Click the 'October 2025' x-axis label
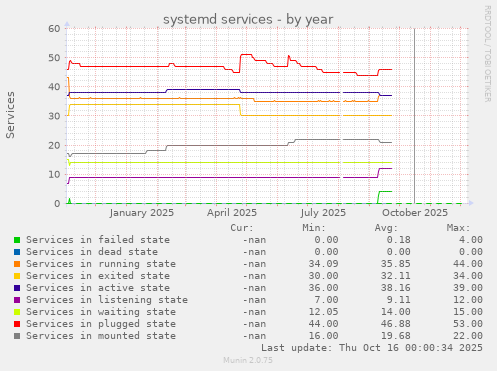497x371 pixels. pyautogui.click(x=415, y=213)
